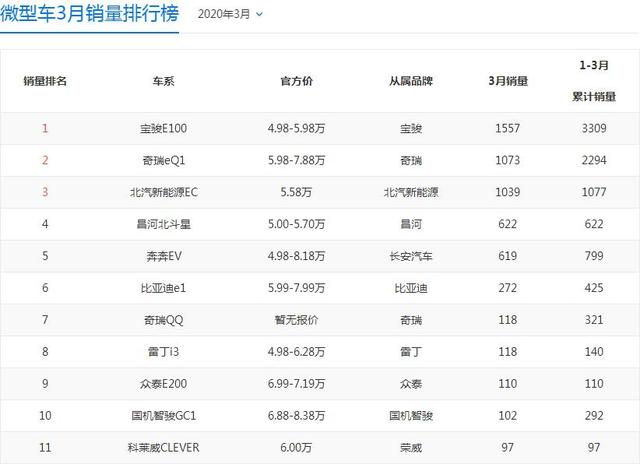Open the 国机智骏GC1 car series link
The height and width of the screenshot is (464, 640).
pos(163,415)
